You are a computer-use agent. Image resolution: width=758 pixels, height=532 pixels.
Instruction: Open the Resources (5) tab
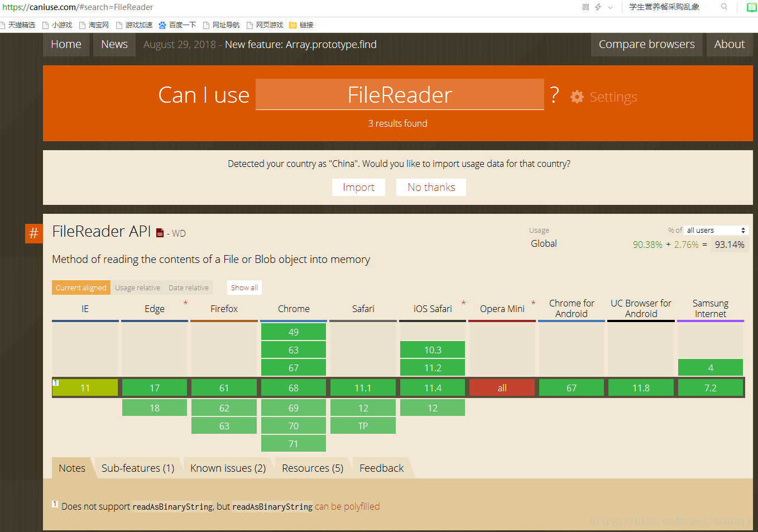(x=313, y=468)
